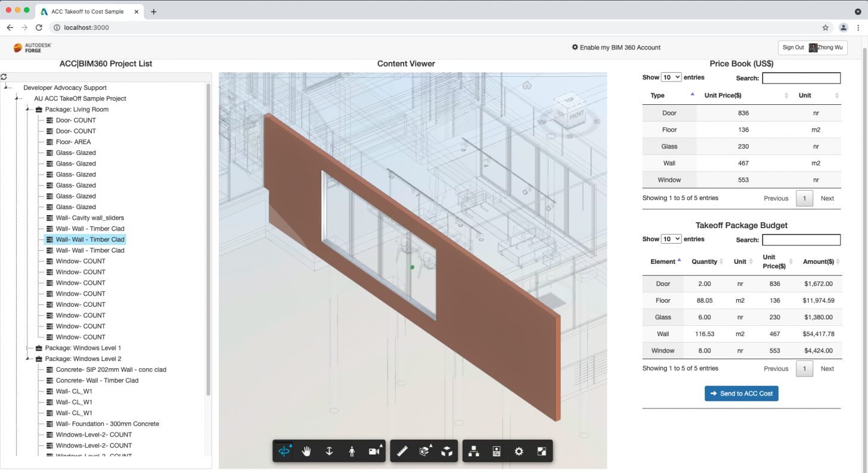The width and height of the screenshot is (868, 473).
Task: Open the Section analysis tool
Action: tap(424, 452)
